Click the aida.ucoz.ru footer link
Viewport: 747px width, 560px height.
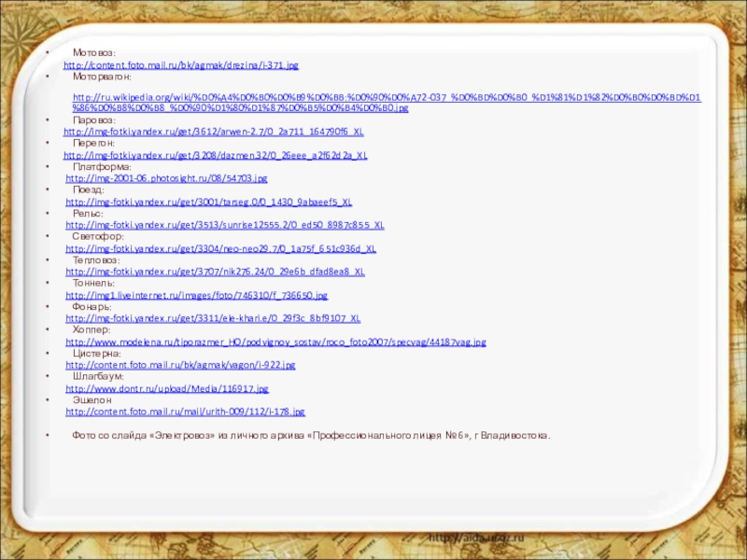476,539
